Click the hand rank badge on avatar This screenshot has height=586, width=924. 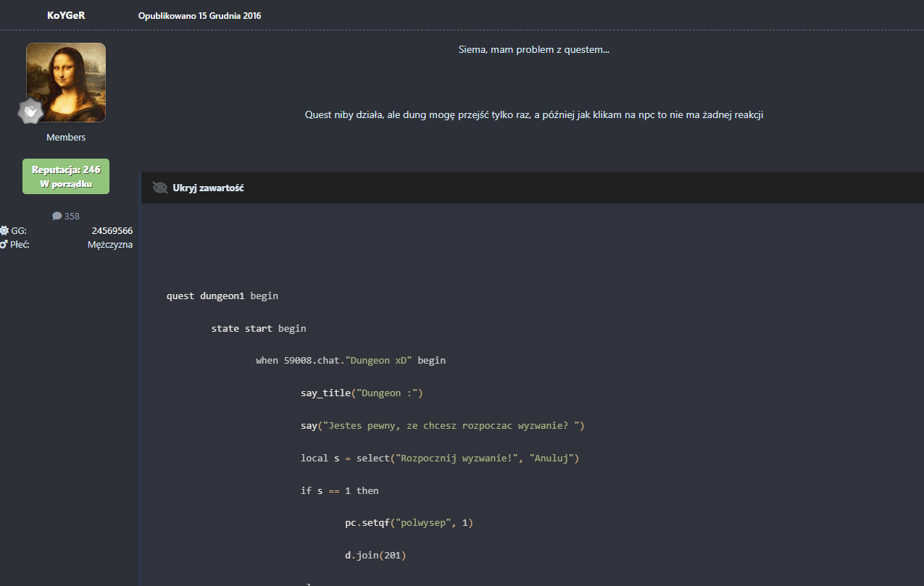coord(30,111)
